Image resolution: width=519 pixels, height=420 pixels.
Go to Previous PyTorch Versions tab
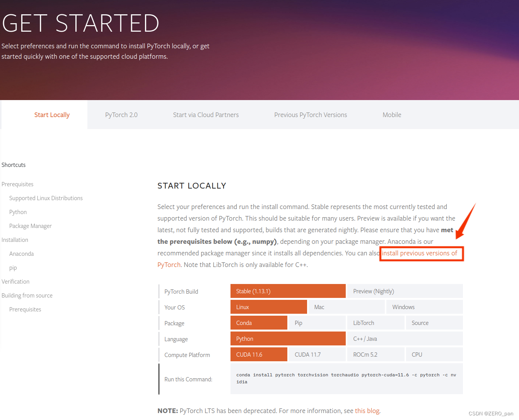click(x=311, y=115)
